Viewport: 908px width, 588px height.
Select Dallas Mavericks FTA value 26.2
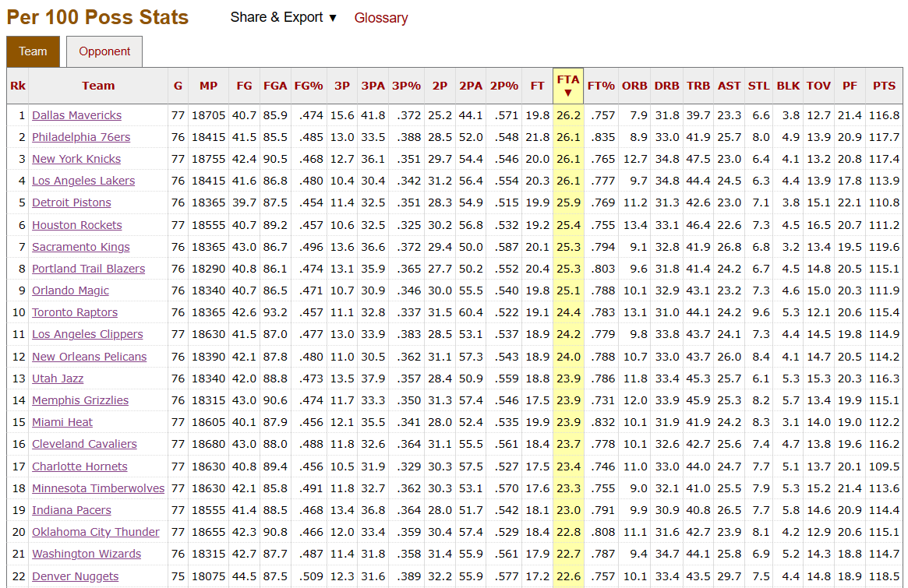pos(569,115)
